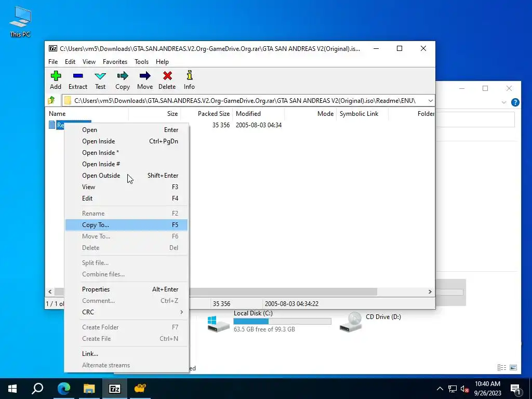The height and width of the screenshot is (399, 532).
Task: Click the Add toolbar icon in 7-Zip
Action: pyautogui.click(x=56, y=76)
